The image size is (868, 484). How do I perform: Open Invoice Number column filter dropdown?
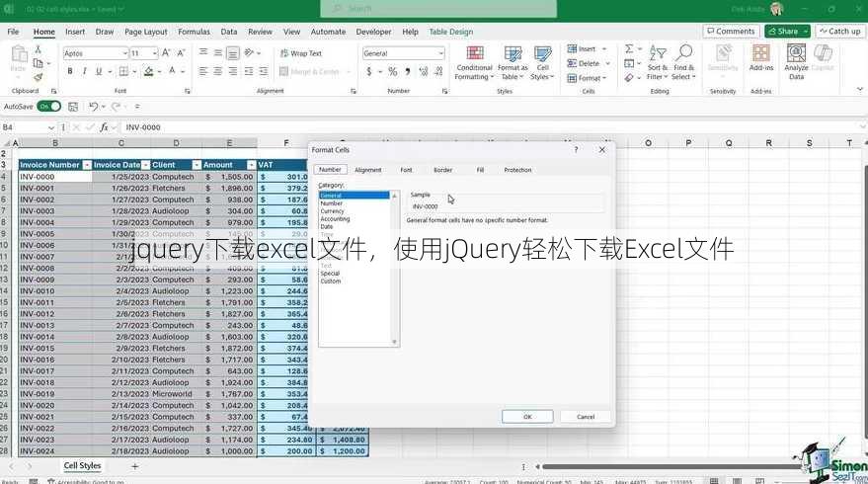click(87, 165)
